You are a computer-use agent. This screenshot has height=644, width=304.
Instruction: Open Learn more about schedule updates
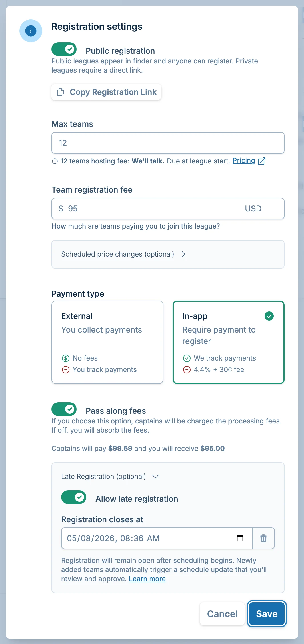point(147,578)
